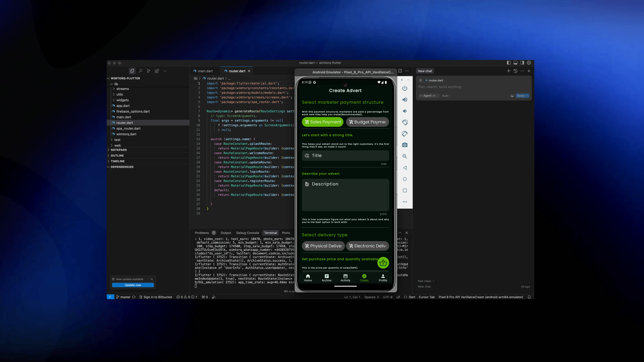Click emulator back triangle icon
This screenshot has height=362, width=644.
pyautogui.click(x=405, y=168)
